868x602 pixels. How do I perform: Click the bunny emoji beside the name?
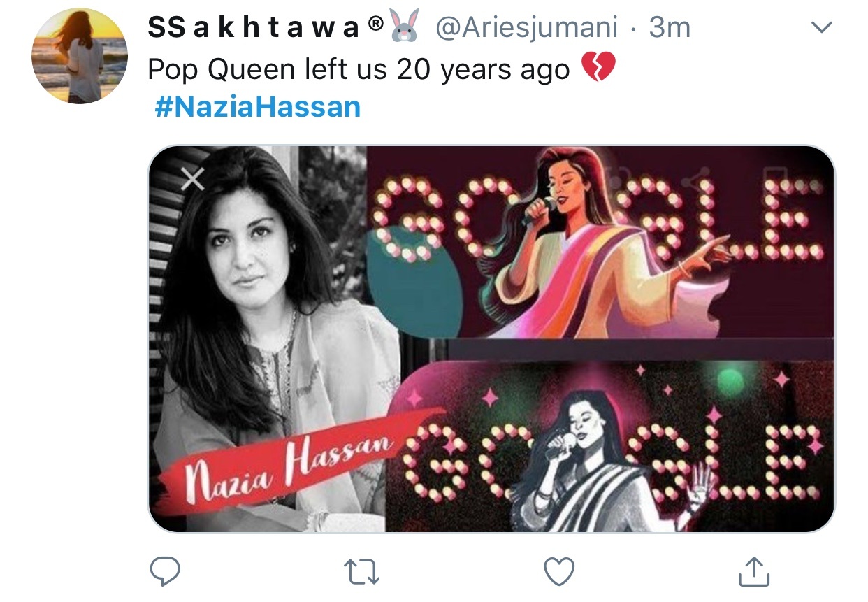405,28
